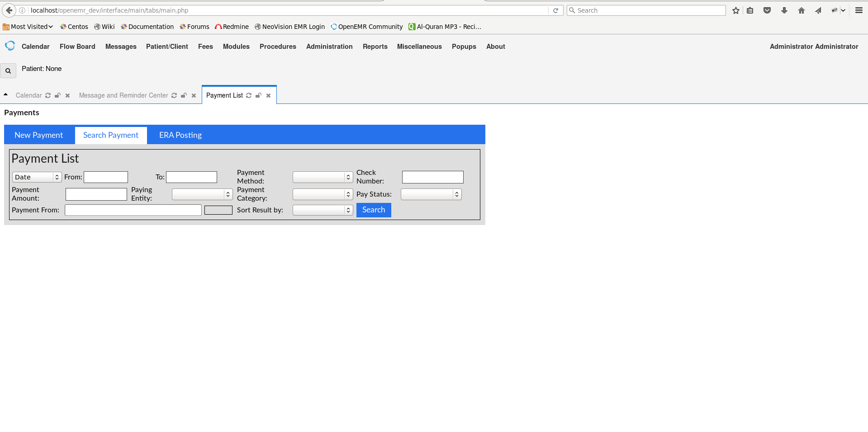
Task: Click the patient search magnifier button
Action: 8,71
